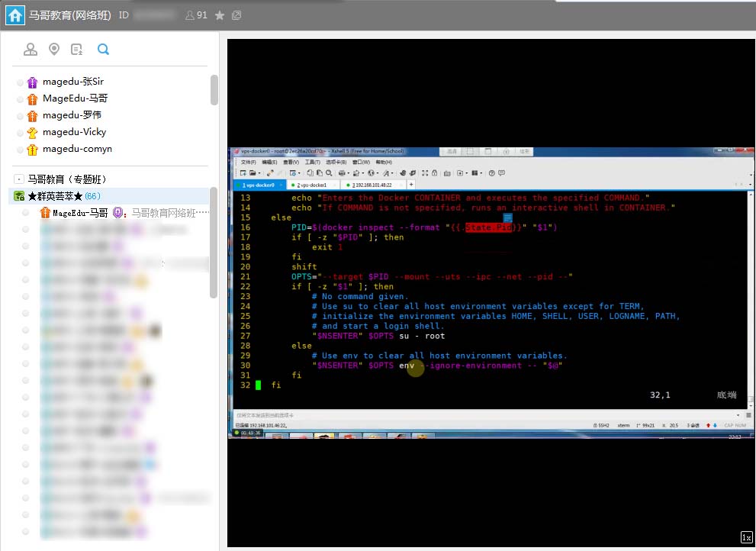Click the favorite star icon
Viewport: 756px width, 551px height.
coord(220,15)
